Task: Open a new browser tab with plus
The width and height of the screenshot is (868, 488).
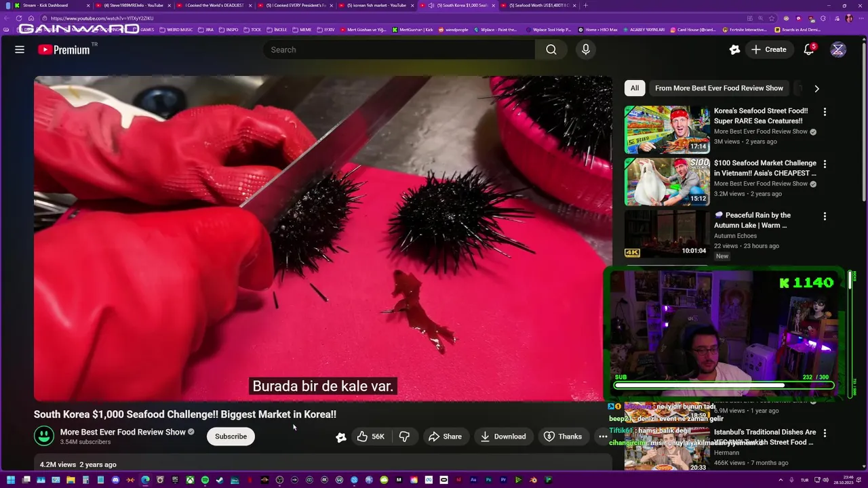Action: point(586,5)
